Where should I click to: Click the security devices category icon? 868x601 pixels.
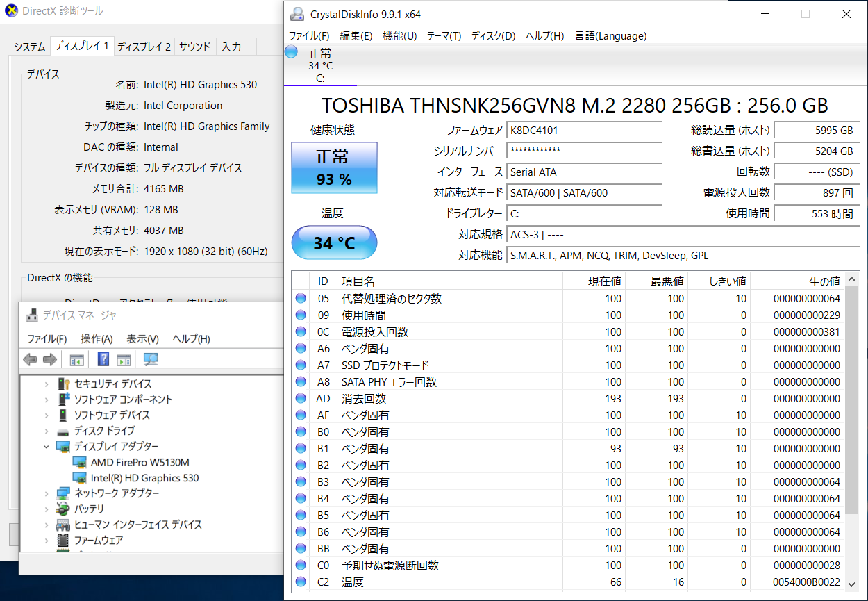tap(64, 384)
